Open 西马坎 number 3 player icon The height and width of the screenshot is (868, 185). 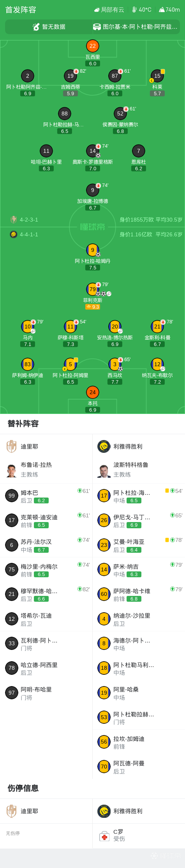click(115, 364)
